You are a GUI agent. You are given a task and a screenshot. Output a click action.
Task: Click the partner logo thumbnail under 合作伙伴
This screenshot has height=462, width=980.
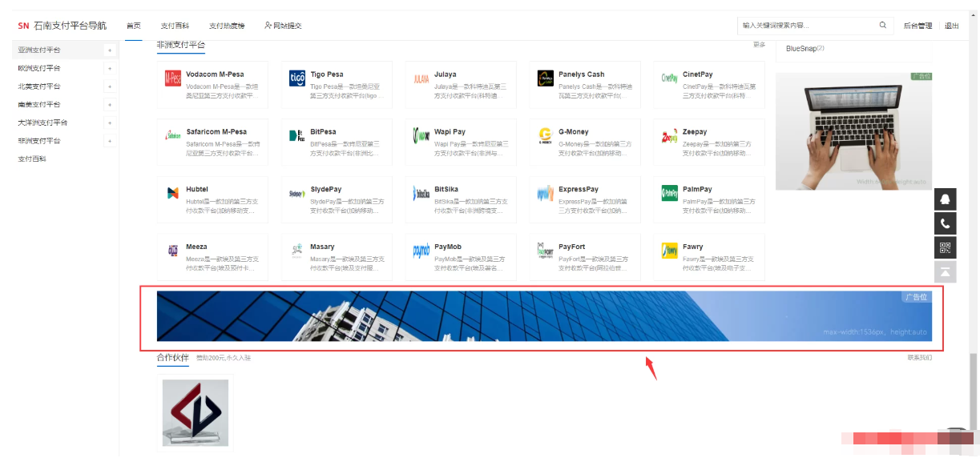point(196,412)
